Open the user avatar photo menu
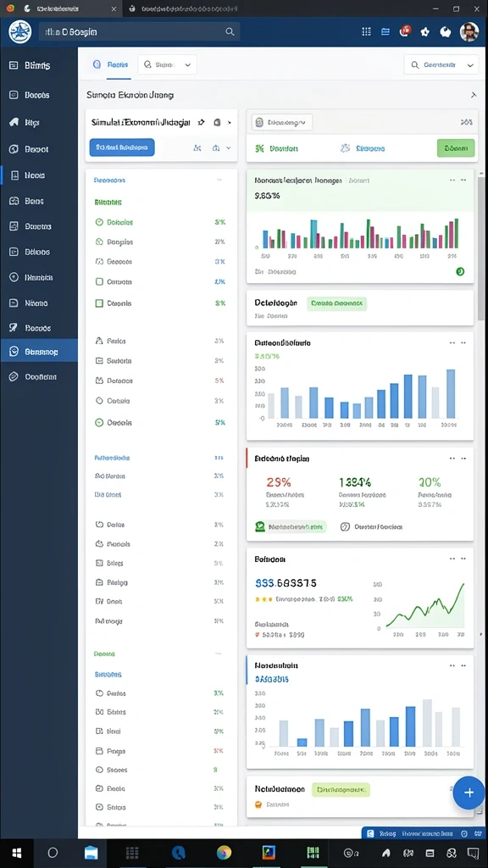 (x=469, y=31)
